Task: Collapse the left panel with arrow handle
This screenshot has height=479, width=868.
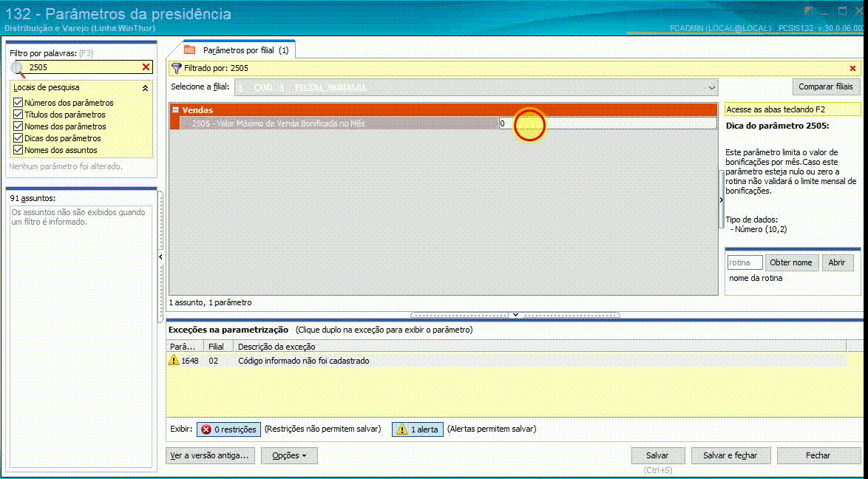Action: tap(160, 257)
